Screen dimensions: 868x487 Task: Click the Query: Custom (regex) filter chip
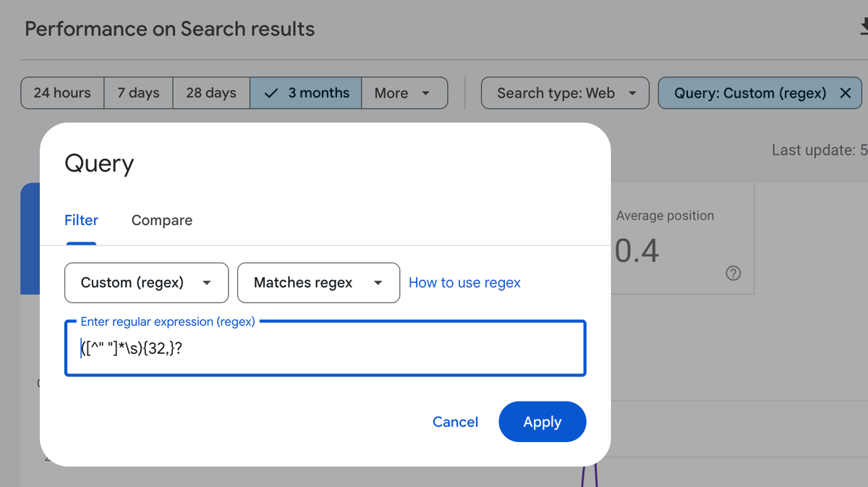tap(750, 93)
